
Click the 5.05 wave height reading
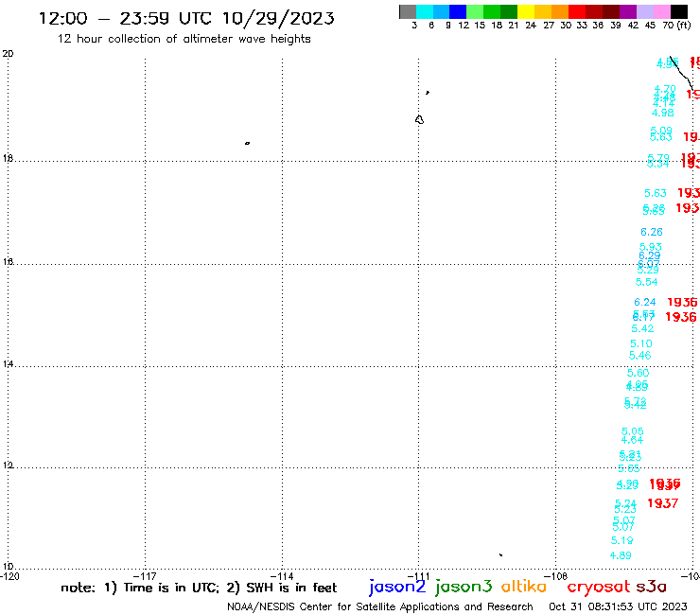(x=633, y=431)
